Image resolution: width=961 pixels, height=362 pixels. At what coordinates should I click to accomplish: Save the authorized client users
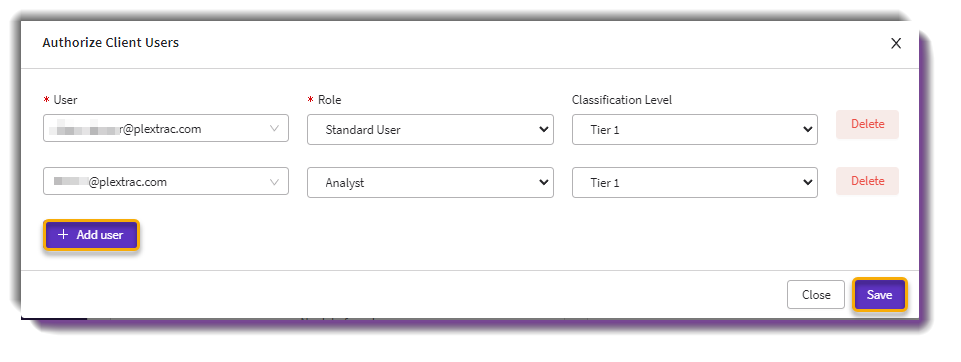click(879, 295)
